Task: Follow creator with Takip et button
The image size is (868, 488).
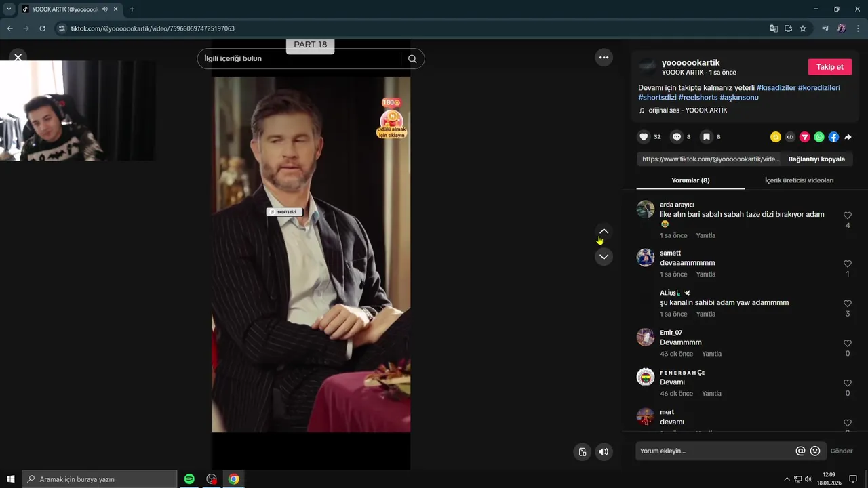Action: 829,67
